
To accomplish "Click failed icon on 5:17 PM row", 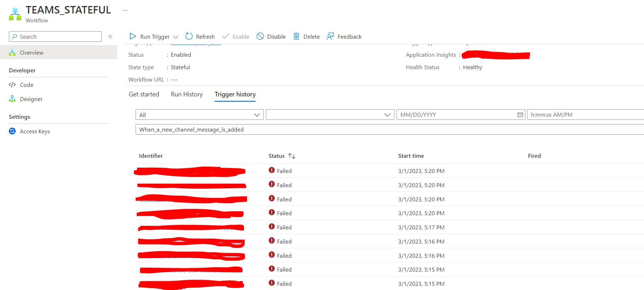I will coord(272,227).
